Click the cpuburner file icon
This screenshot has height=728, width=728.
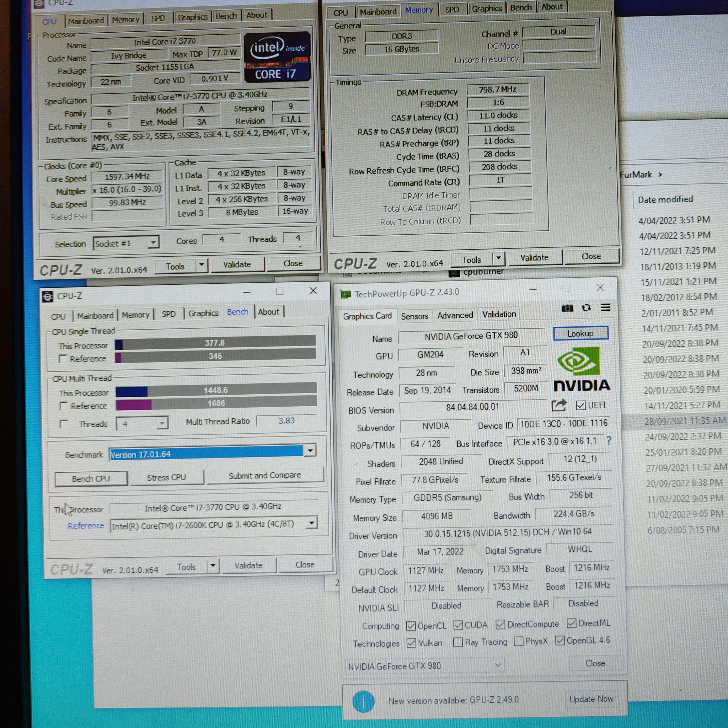coord(455,272)
